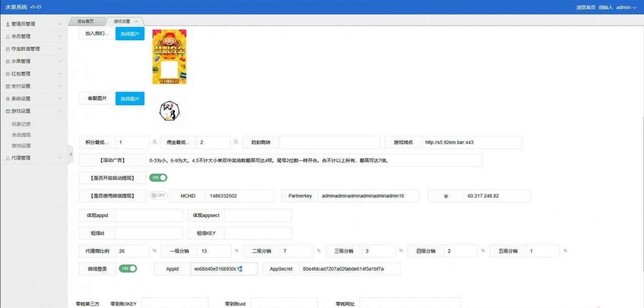
Task: Collapse the sidebar with the arrow handle
Action: point(70,154)
